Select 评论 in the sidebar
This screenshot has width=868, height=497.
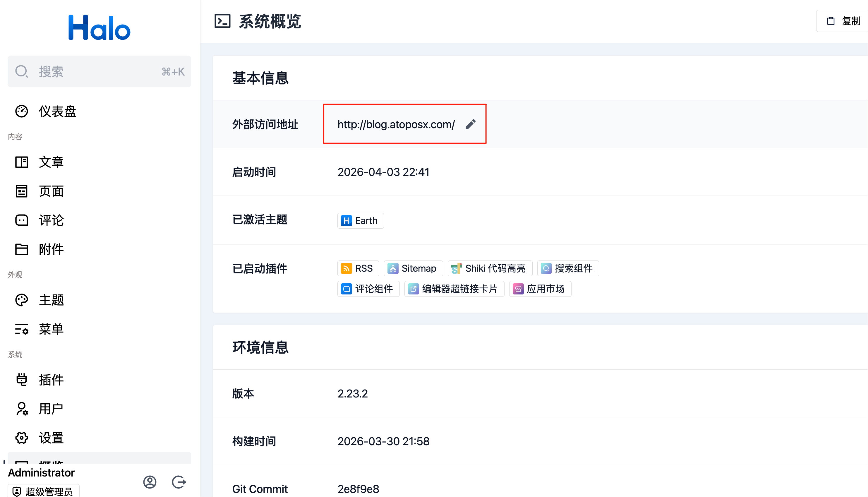click(x=51, y=220)
